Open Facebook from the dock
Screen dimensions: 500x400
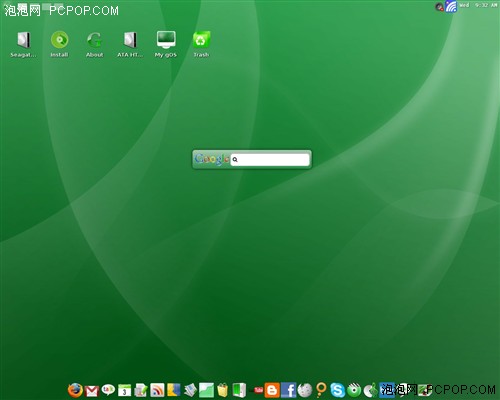pyautogui.click(x=289, y=390)
